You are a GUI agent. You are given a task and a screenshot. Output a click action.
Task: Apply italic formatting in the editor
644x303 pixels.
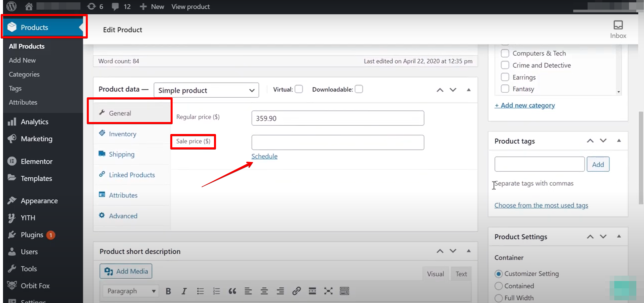coord(184,291)
